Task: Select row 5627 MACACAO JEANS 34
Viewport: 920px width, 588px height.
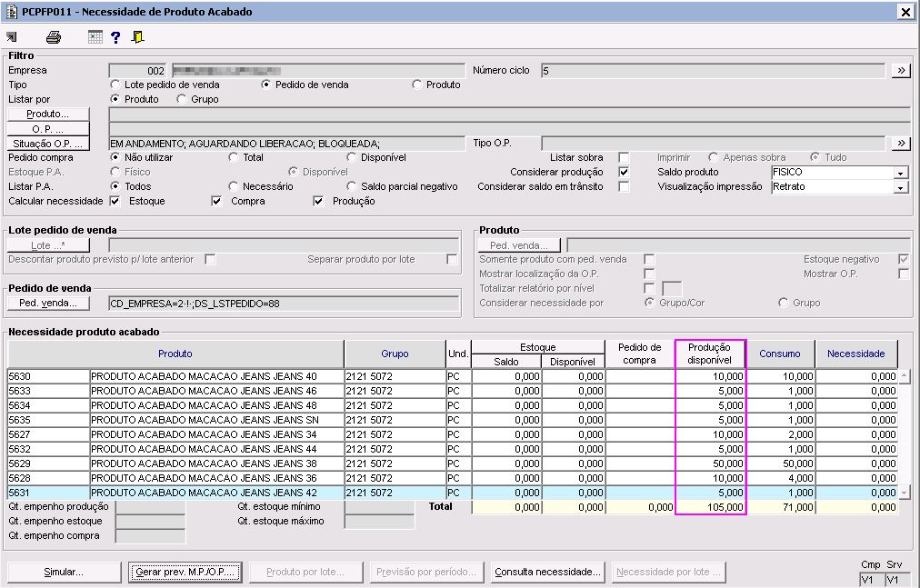Action: [453, 434]
